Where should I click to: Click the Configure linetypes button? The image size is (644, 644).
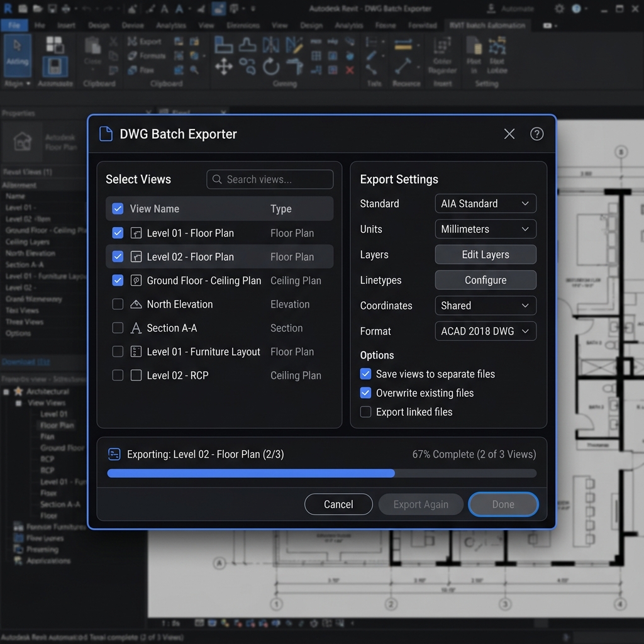point(486,280)
